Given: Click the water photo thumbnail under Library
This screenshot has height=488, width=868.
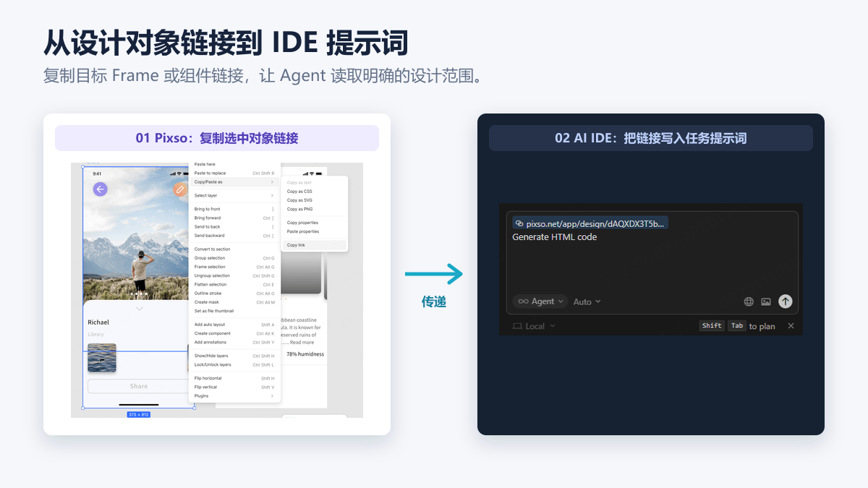Looking at the screenshot, I should click(102, 358).
